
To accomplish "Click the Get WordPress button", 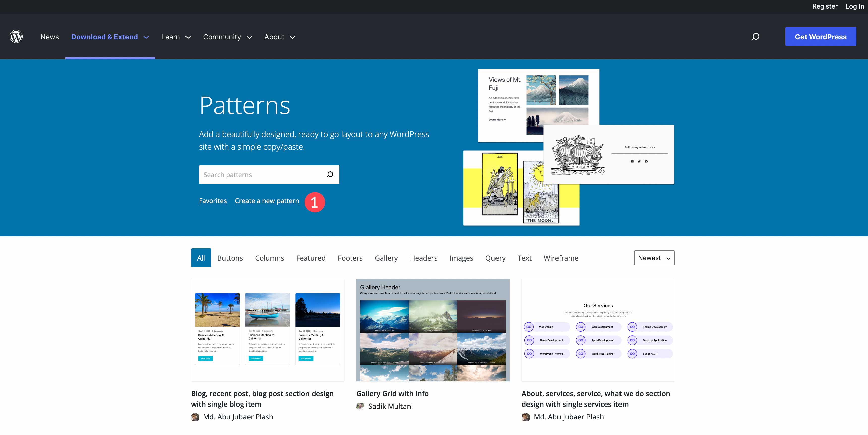I will [x=821, y=37].
